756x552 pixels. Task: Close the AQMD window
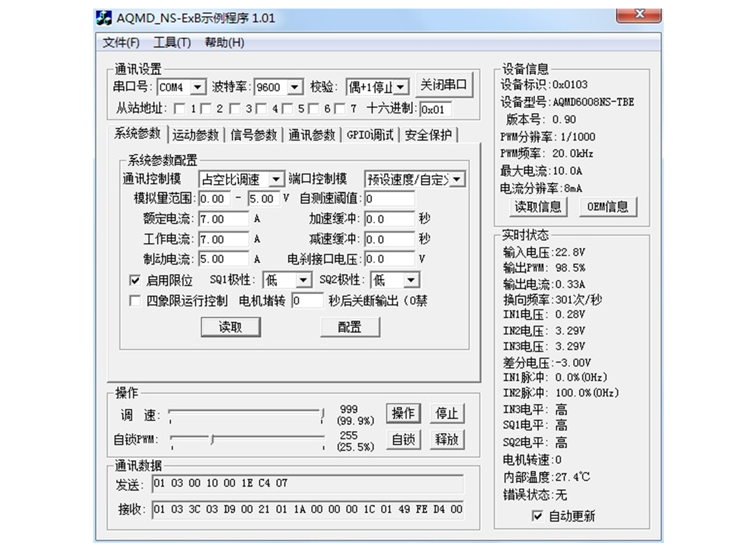(x=639, y=15)
